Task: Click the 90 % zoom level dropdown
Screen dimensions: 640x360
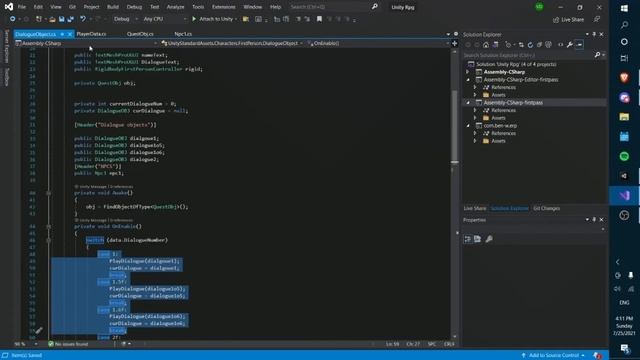Action: (26, 344)
